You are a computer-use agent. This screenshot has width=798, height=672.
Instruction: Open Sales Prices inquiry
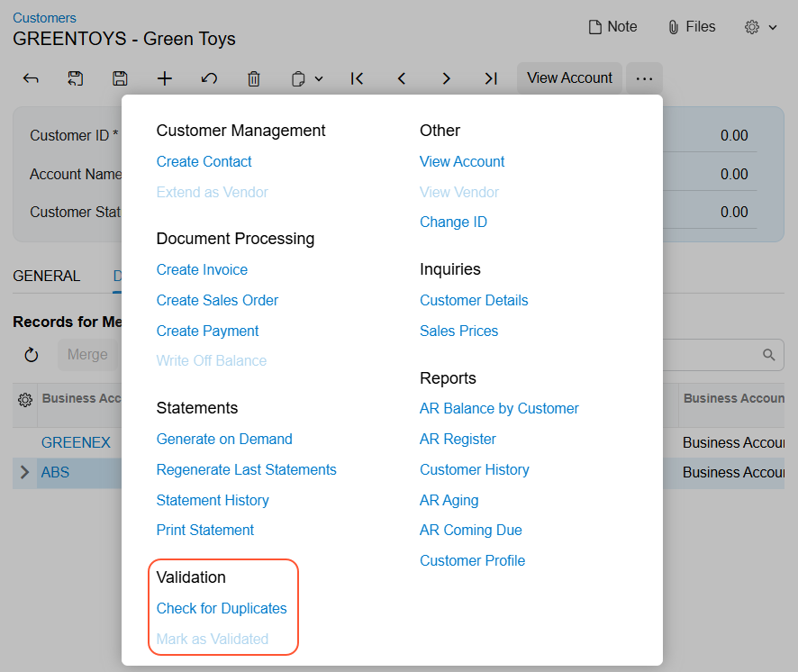click(459, 331)
